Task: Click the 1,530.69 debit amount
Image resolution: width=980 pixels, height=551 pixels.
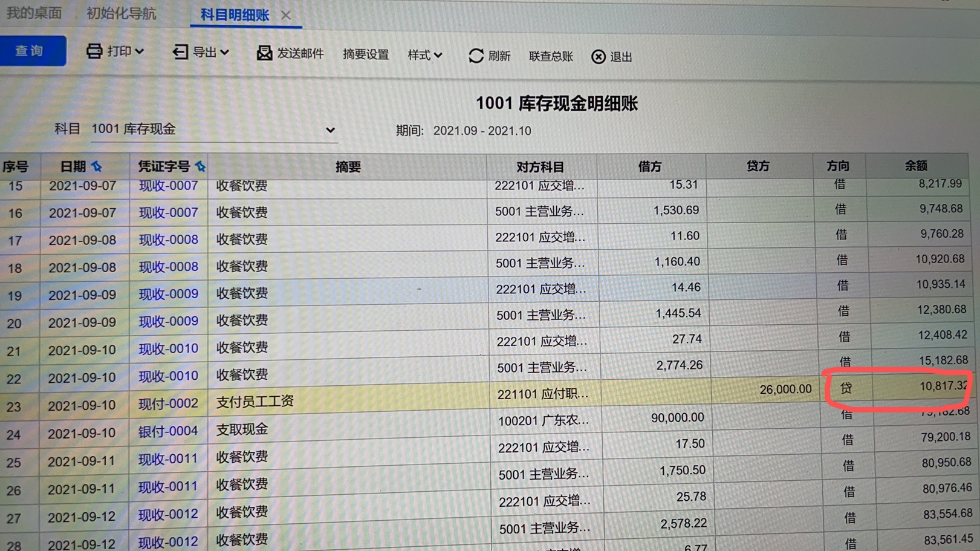Action: [x=676, y=210]
